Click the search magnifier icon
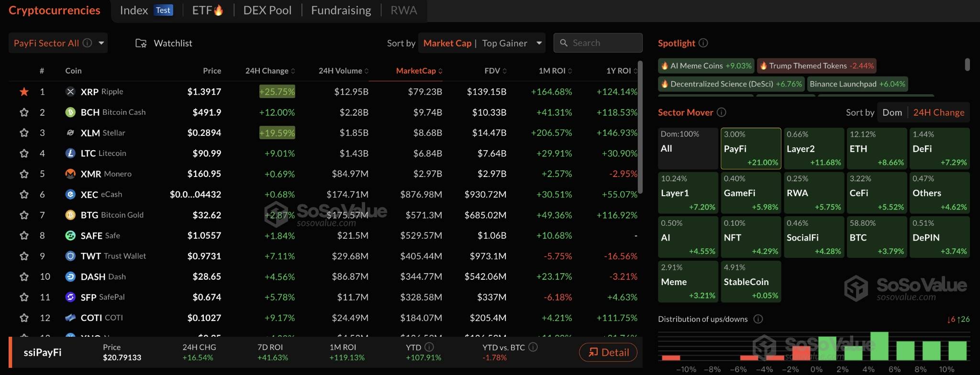The height and width of the screenshot is (375, 980). [564, 43]
